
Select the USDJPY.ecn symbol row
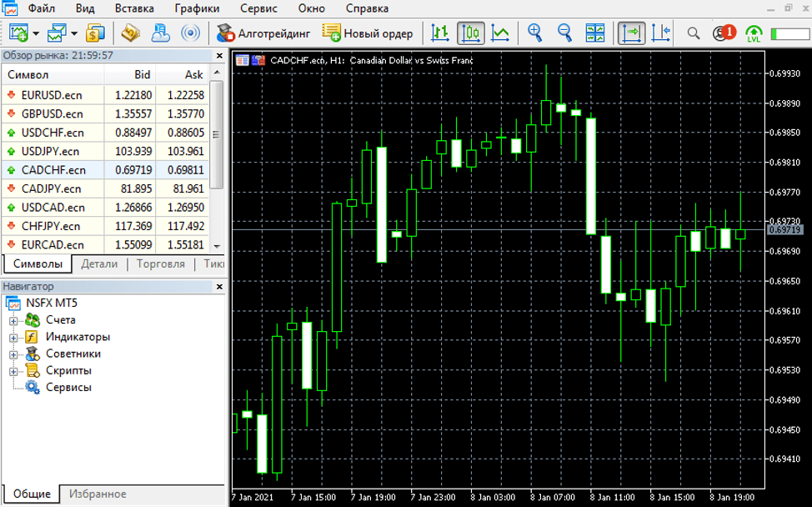click(50, 151)
